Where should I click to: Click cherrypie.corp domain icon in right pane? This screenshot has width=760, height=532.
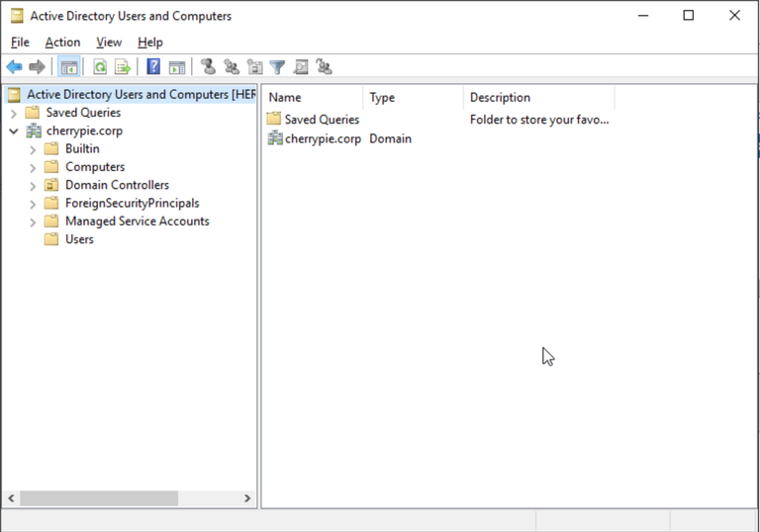[x=275, y=138]
